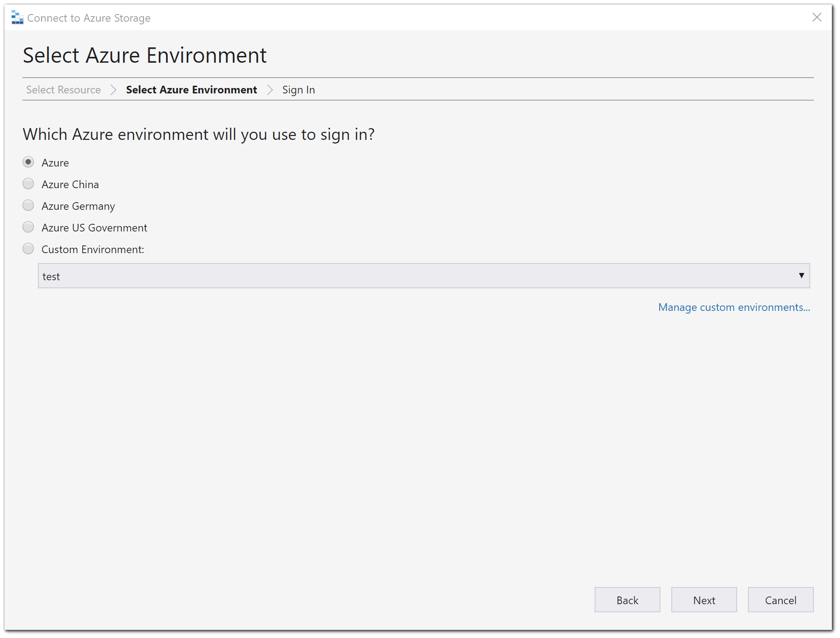Click the chevron before Sign In breadcrumb
840x638 pixels.
point(269,89)
